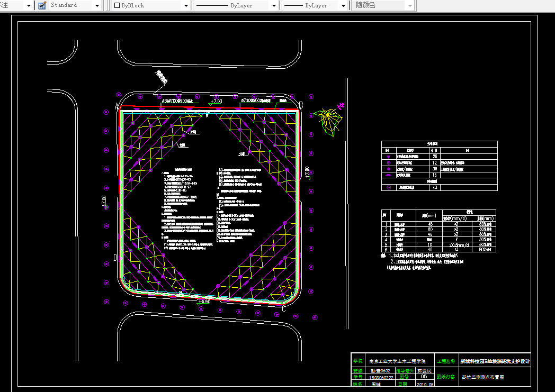Viewport: 555px width, 392px height.
Task: Select student number 1803060222
Action: click(x=381, y=378)
